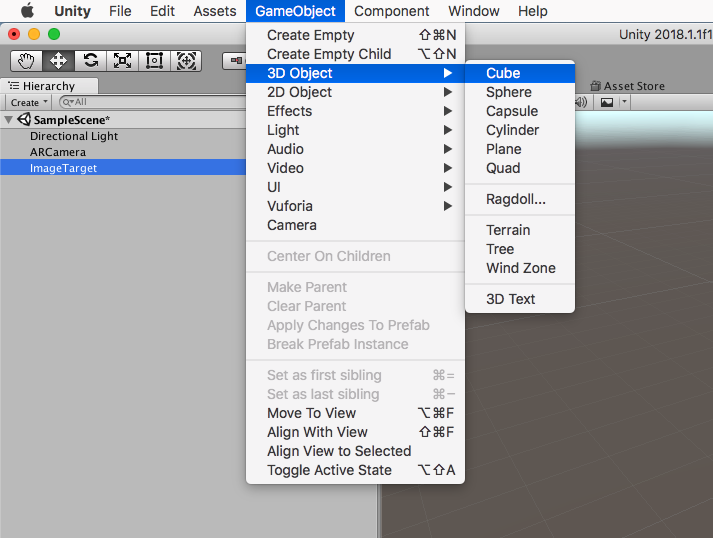Open the Component menu
Image resolution: width=713 pixels, height=538 pixels.
(391, 11)
